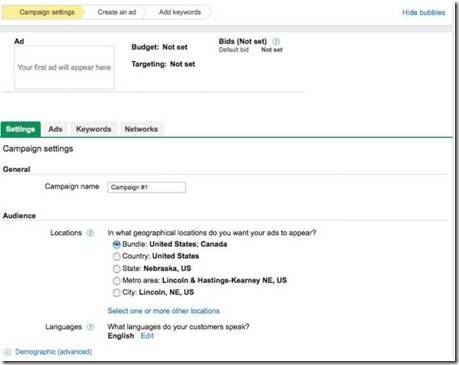Click the 'Default bid' label
This screenshot has width=459, height=365.
[234, 50]
